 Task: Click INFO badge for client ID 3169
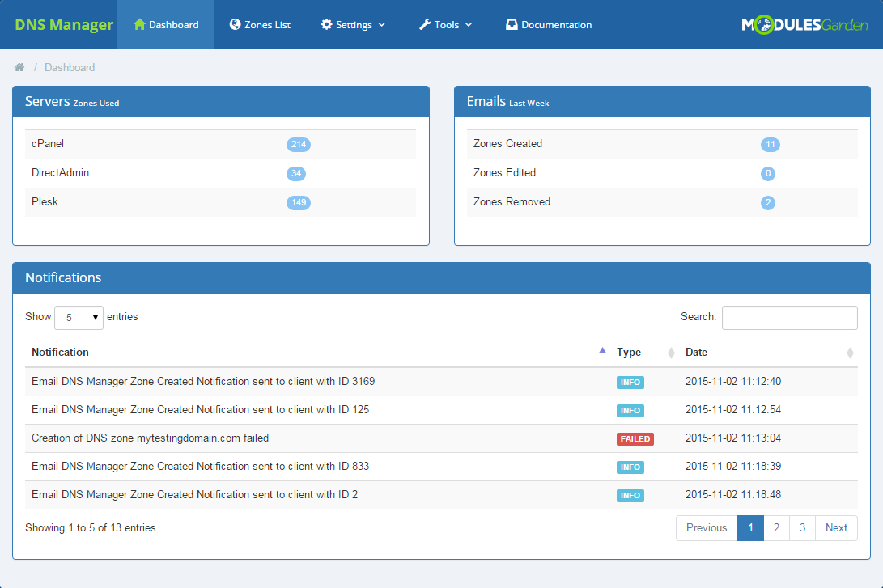pos(630,383)
